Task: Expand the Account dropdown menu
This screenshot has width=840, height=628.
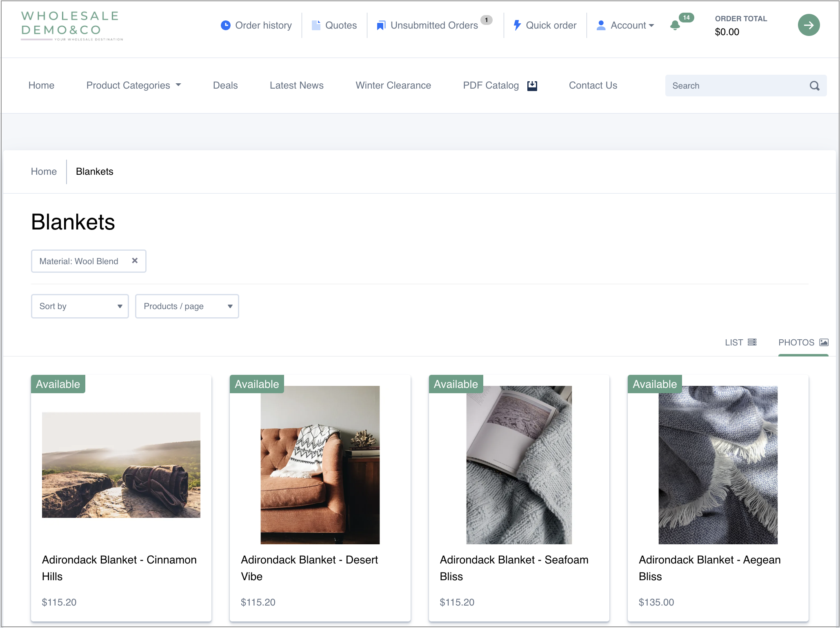Action: [625, 25]
